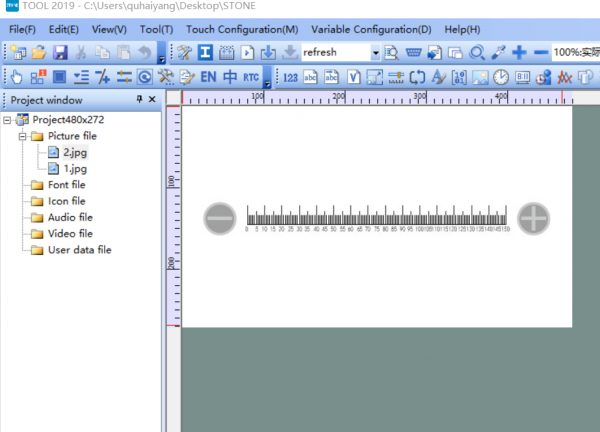
Task: Switch language using the EN icon
Action: [x=209, y=77]
